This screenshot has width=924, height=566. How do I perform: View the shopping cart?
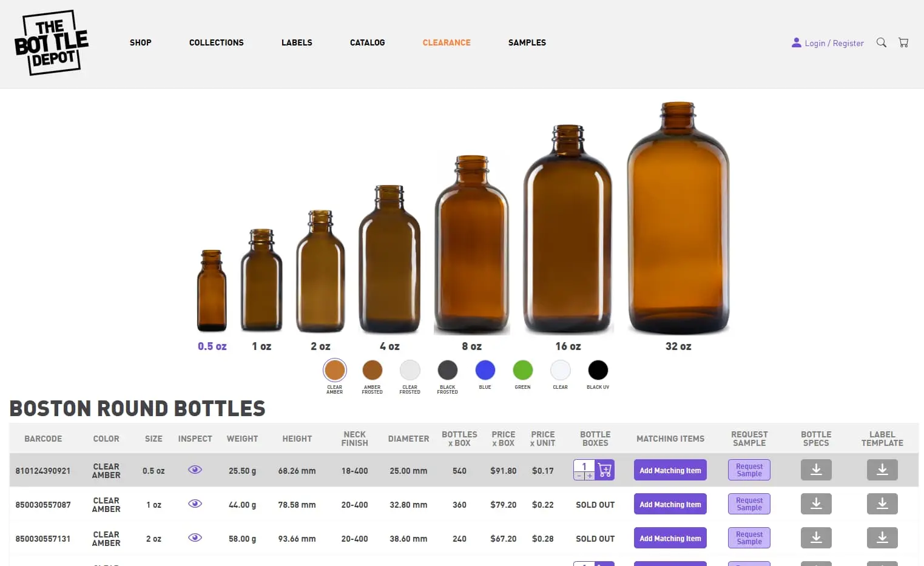click(x=903, y=42)
